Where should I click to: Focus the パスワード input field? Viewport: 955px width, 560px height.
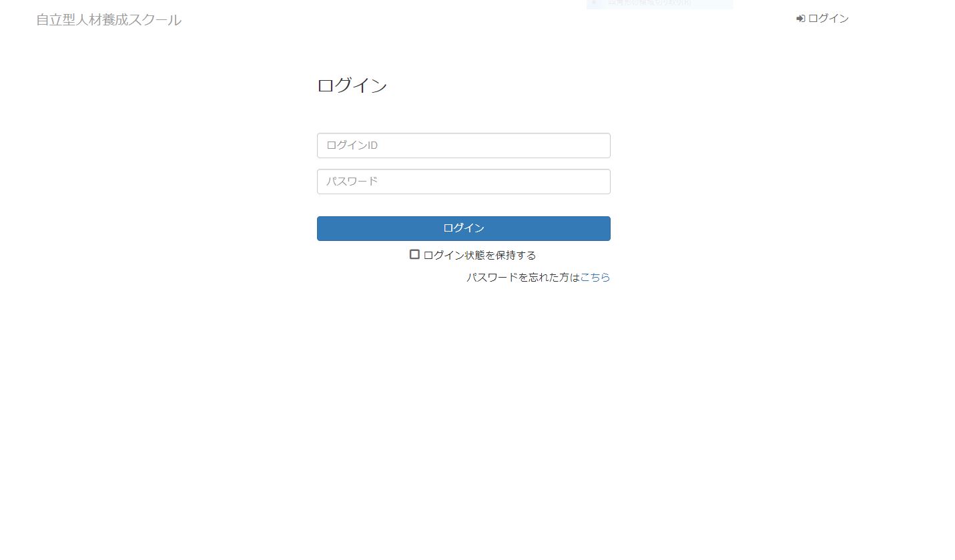pyautogui.click(x=464, y=182)
